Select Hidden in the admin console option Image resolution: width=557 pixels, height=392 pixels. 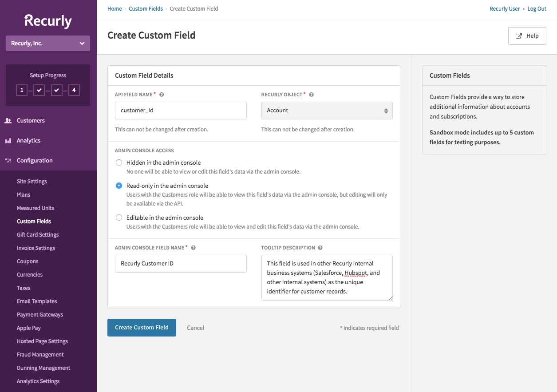119,162
